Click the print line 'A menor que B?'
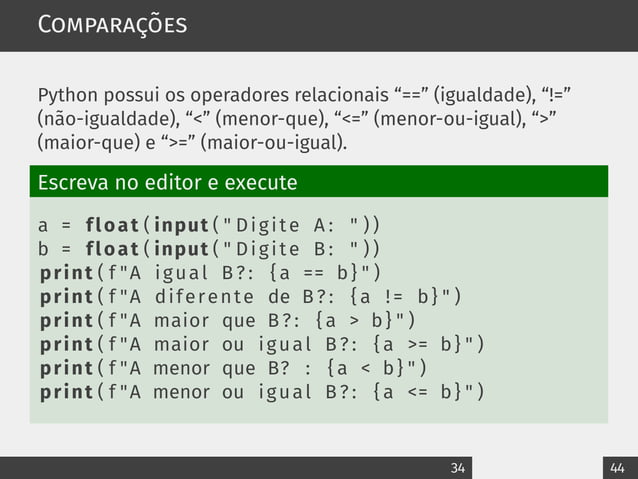 tap(233, 368)
